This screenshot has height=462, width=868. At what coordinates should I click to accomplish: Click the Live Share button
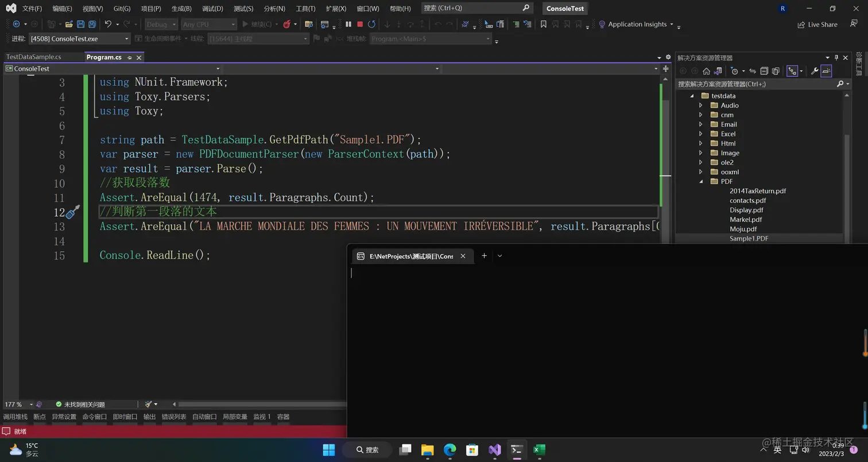pyautogui.click(x=817, y=25)
